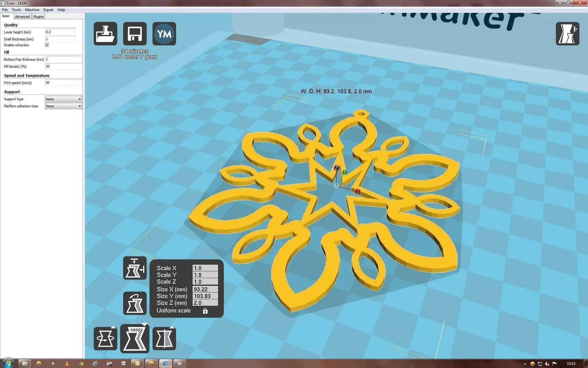Select the Mirror tool icon
588x368 pixels.
tap(164, 339)
